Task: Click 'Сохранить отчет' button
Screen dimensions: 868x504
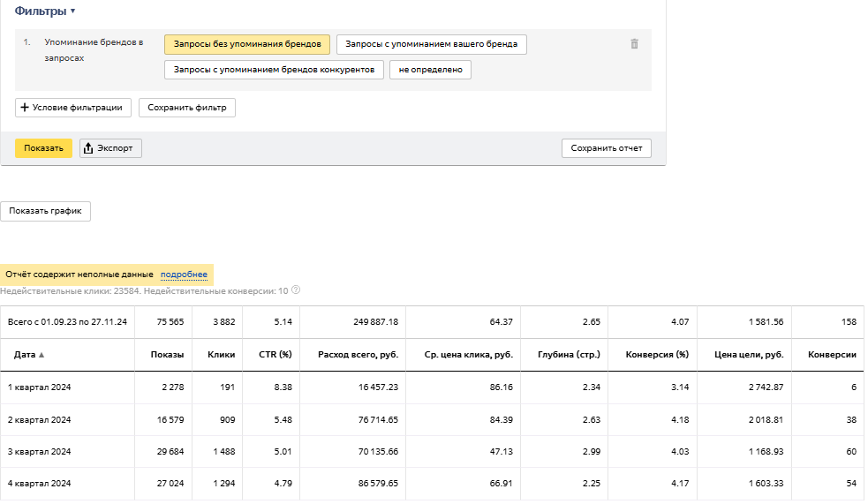Action: click(606, 148)
